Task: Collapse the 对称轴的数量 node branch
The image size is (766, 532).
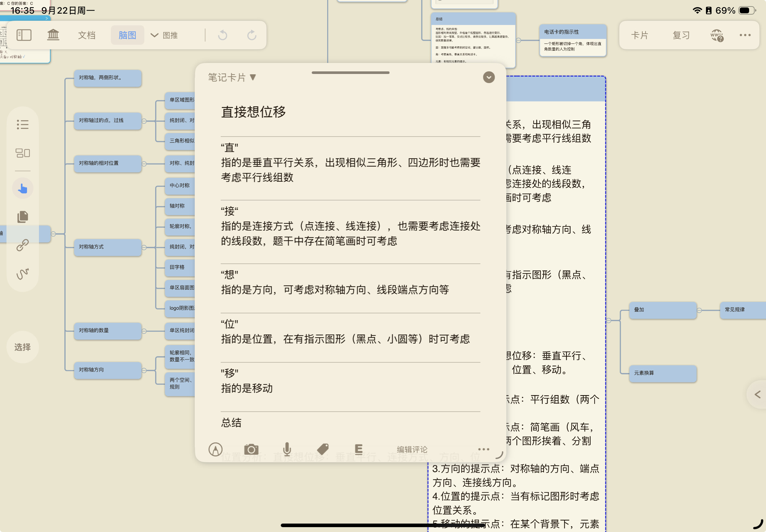Action: (x=144, y=331)
